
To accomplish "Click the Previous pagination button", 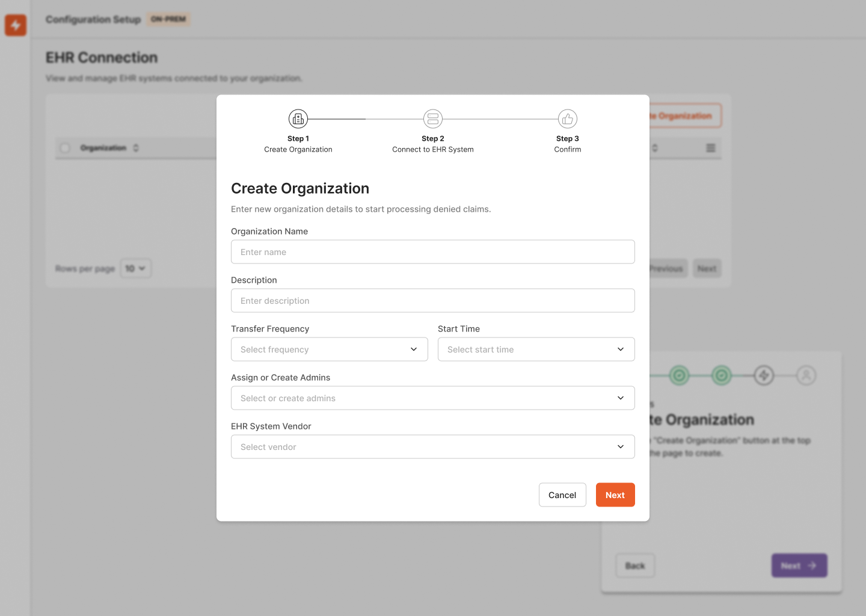I will [x=665, y=268].
